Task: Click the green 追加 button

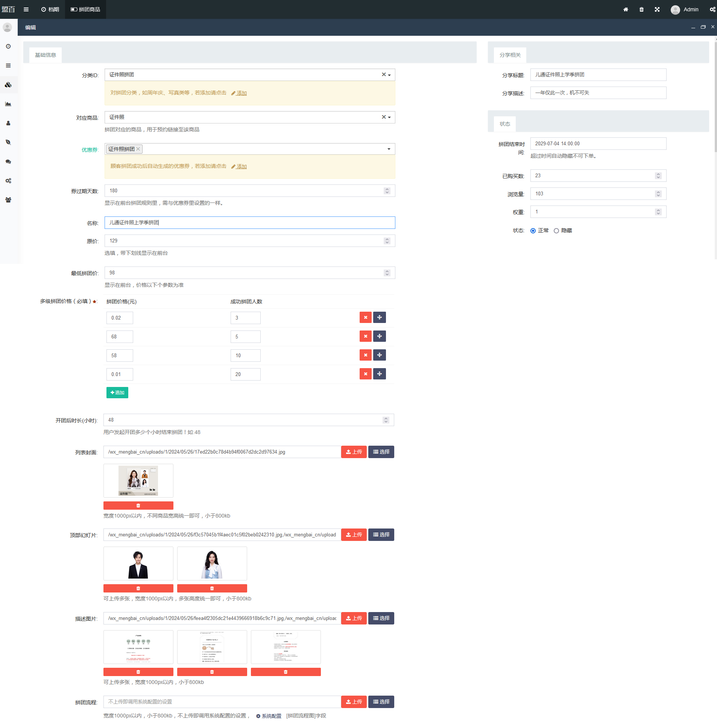Action: click(x=117, y=393)
